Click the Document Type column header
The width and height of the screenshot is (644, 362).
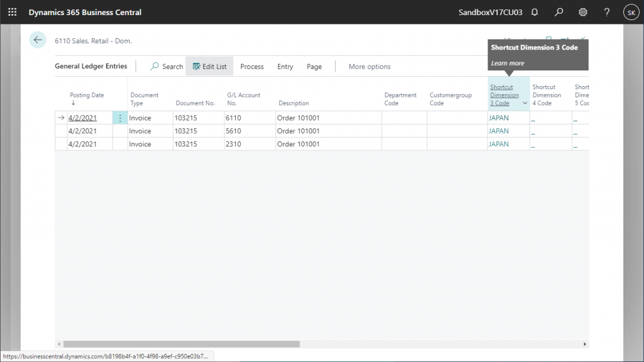pos(144,99)
